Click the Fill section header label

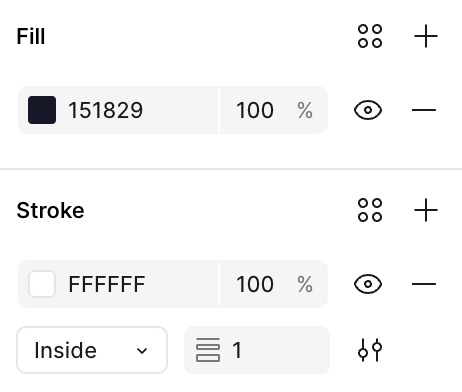point(31,36)
